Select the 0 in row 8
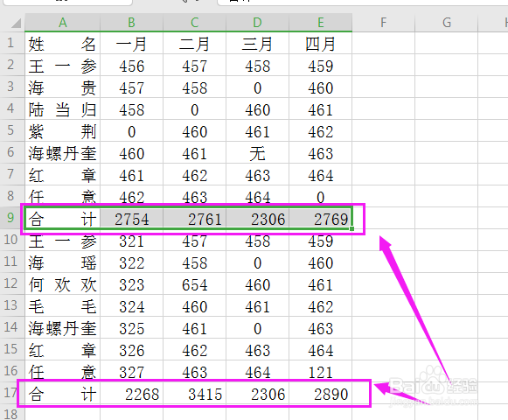 320,197
